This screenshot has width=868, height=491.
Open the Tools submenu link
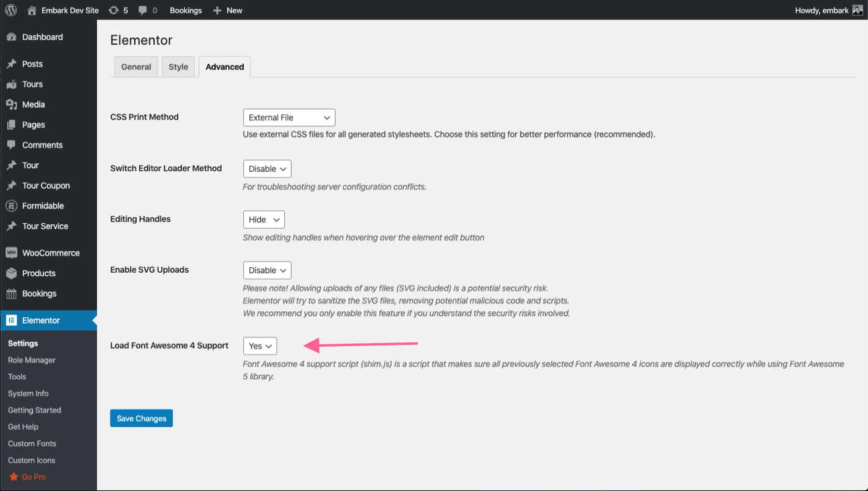(x=17, y=377)
